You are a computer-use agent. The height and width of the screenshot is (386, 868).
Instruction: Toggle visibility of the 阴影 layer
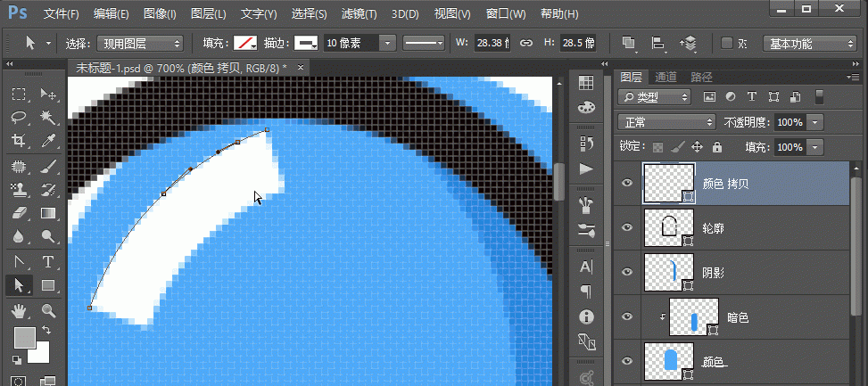pyautogui.click(x=627, y=272)
